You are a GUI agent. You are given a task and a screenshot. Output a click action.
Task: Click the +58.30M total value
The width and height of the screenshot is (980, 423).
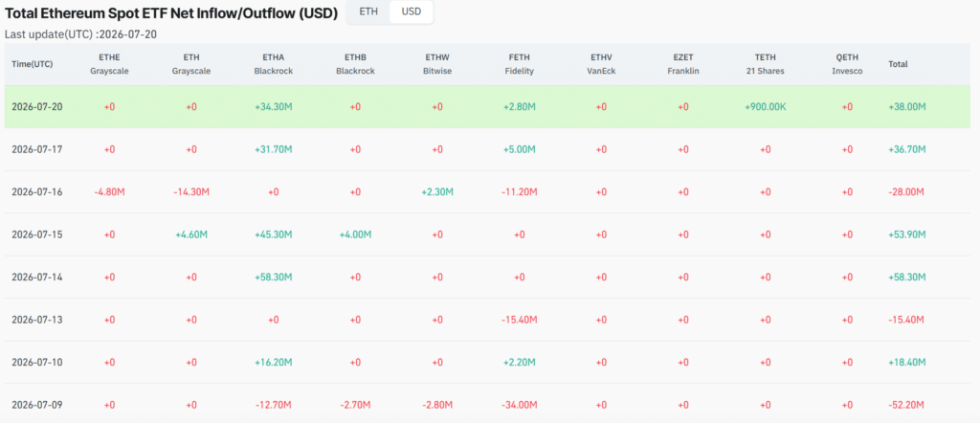click(907, 277)
